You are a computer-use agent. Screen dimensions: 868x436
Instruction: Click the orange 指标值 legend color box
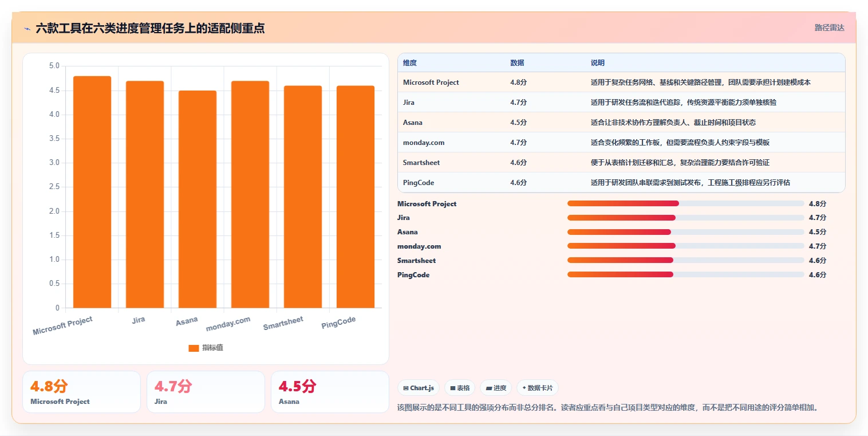(x=194, y=348)
